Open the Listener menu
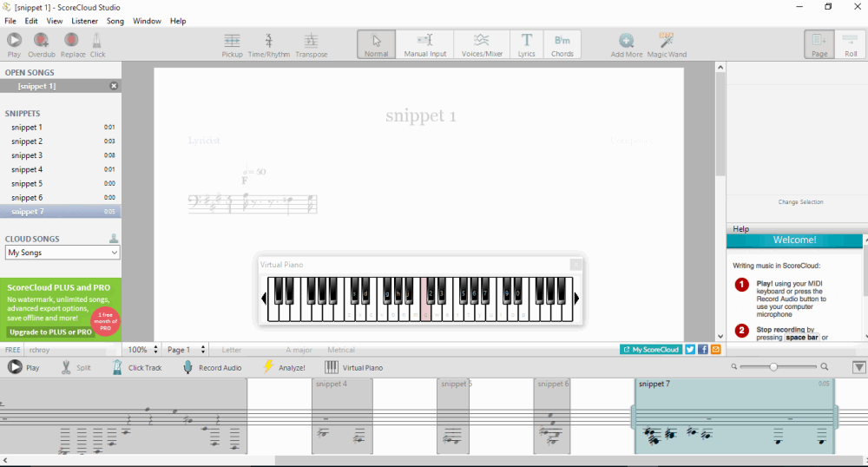 (85, 21)
